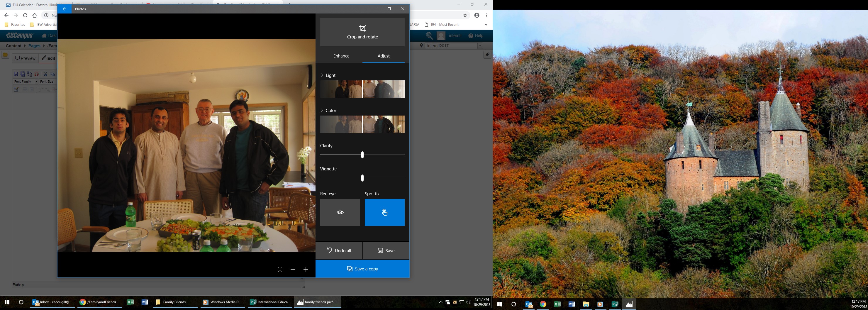
Task: Toggle the Spot fix tool
Action: pyautogui.click(x=384, y=212)
